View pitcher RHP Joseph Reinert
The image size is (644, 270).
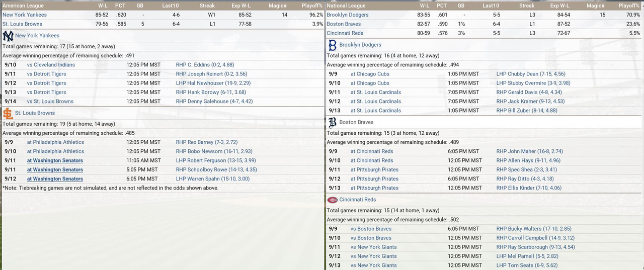[211, 74]
